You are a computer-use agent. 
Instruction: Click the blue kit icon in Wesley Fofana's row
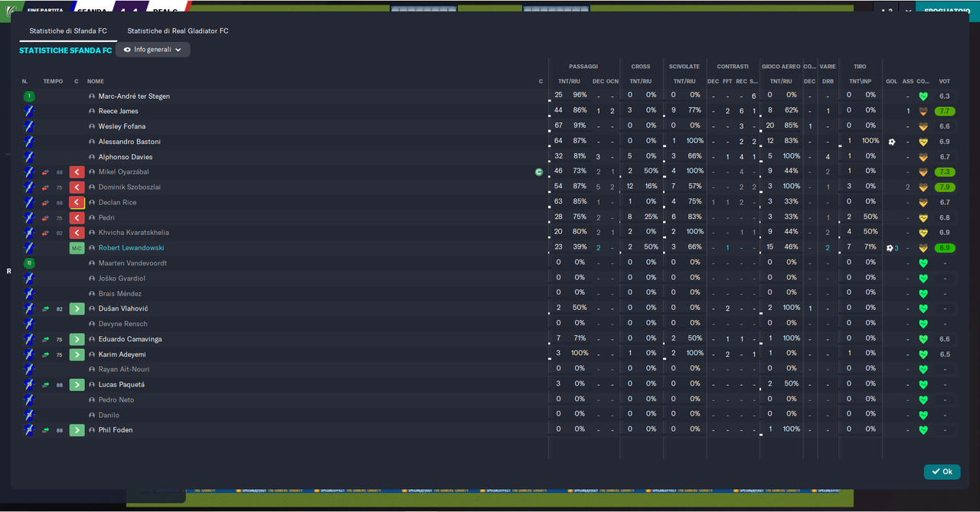pyautogui.click(x=29, y=126)
